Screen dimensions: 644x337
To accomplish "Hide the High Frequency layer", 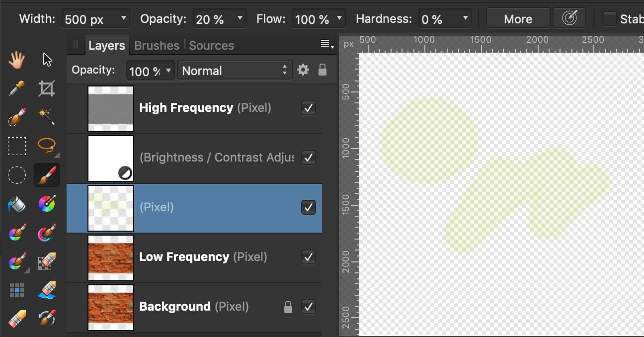I will pos(308,107).
